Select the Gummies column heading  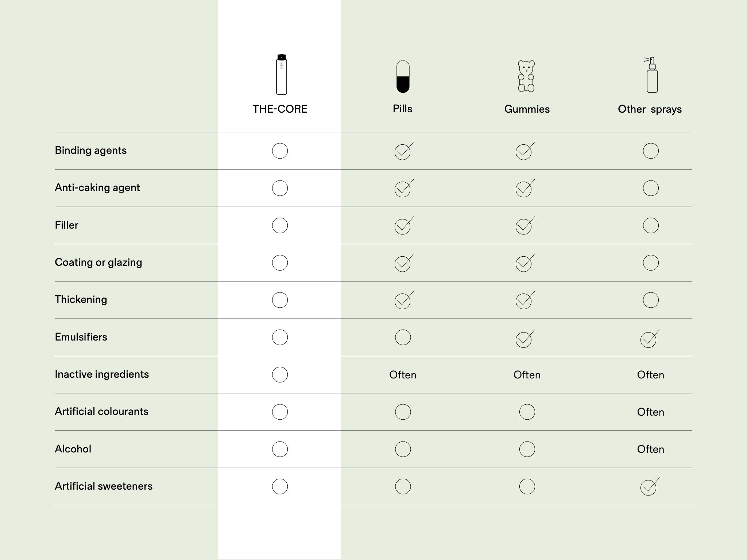point(527,109)
